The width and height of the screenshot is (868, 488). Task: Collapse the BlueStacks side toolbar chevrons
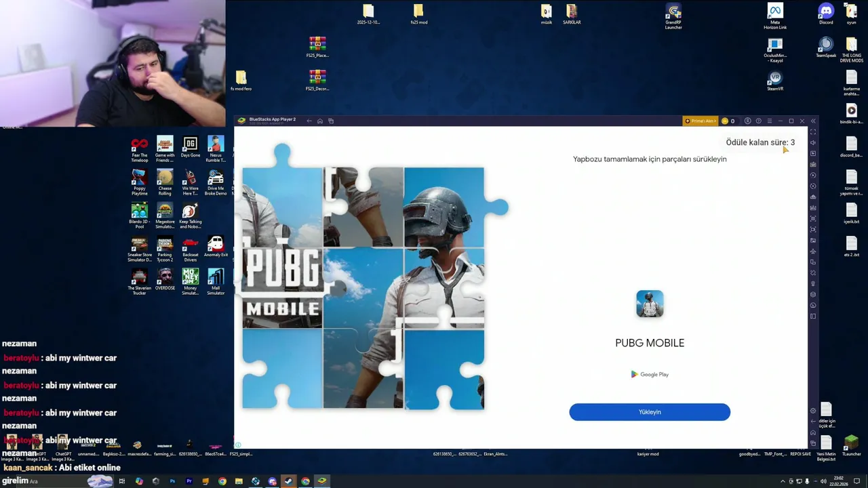(x=813, y=121)
